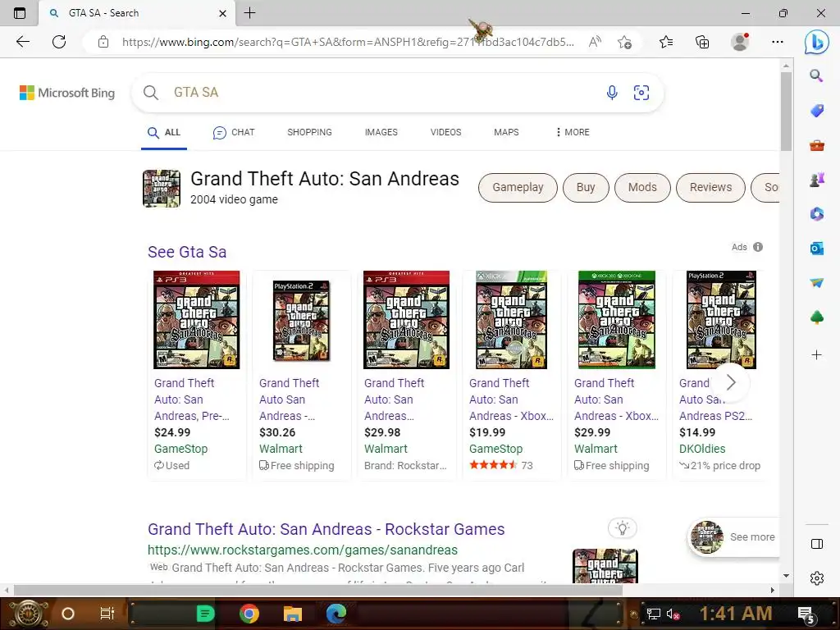Click the See more button

coord(734,536)
